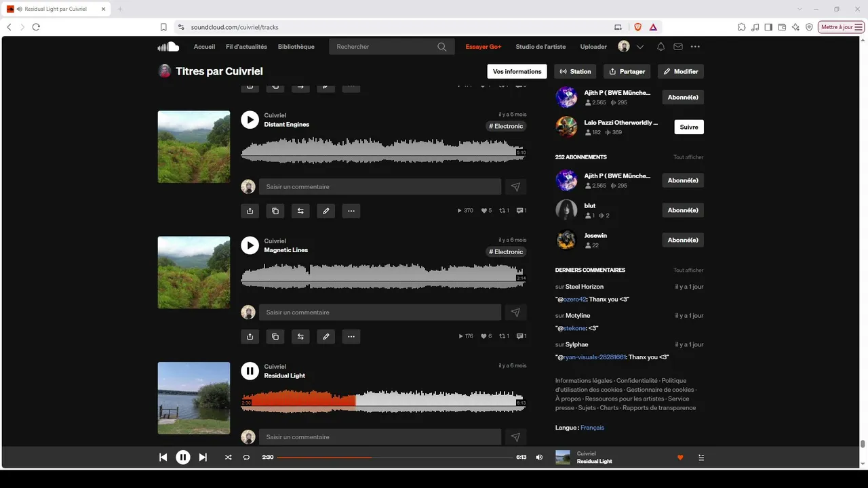Open the header three-dots more menu
868x488 pixels.
pyautogui.click(x=695, y=47)
